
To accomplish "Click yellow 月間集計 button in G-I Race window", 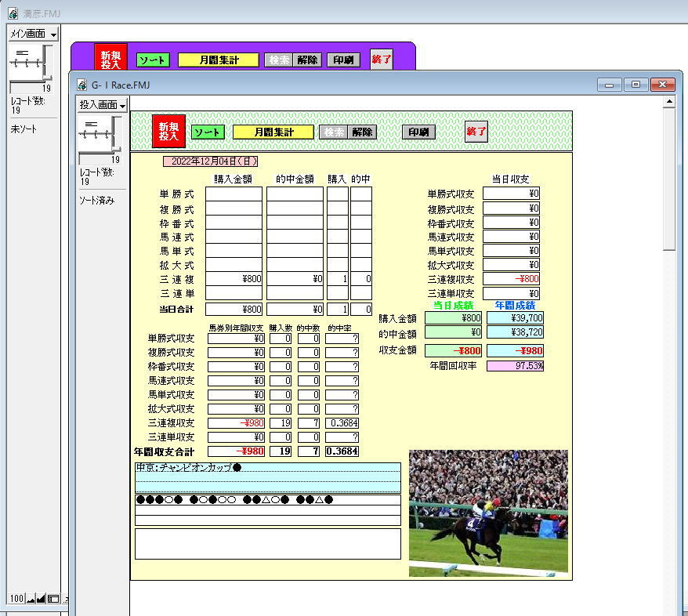I will (x=273, y=132).
